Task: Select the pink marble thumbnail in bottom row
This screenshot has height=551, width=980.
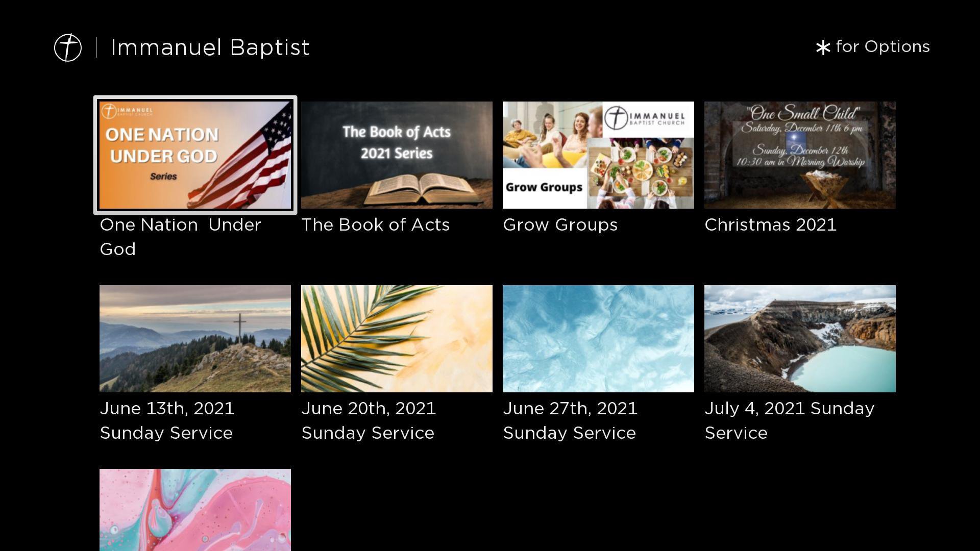Action: 195,509
